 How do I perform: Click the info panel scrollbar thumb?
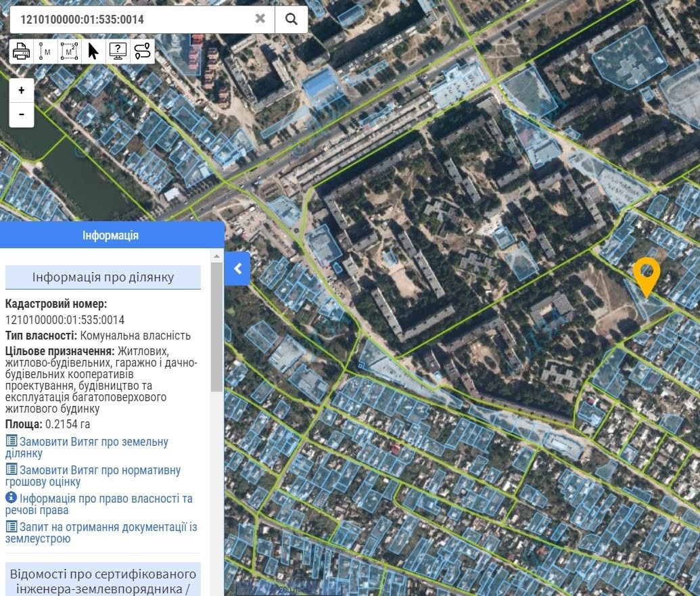(x=216, y=325)
